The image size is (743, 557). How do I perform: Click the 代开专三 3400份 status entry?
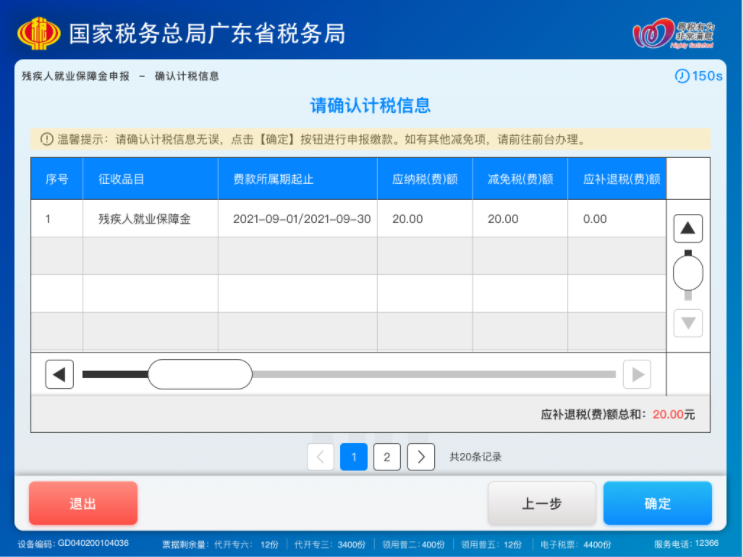pos(330,545)
